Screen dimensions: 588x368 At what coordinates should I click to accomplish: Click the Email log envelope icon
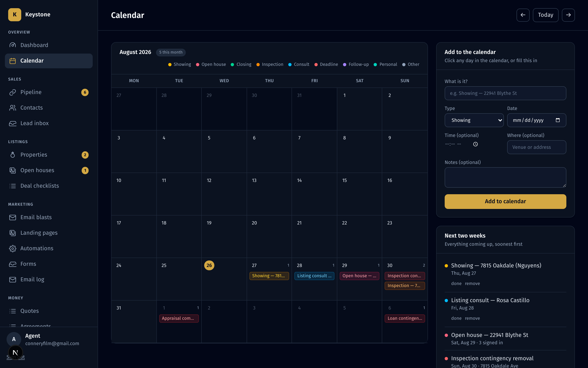[13, 280]
